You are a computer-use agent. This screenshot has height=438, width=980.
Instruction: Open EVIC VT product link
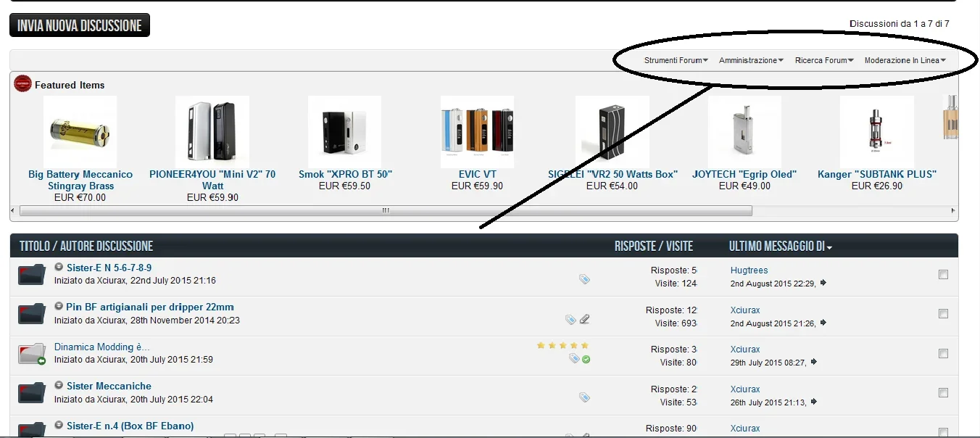478,174
